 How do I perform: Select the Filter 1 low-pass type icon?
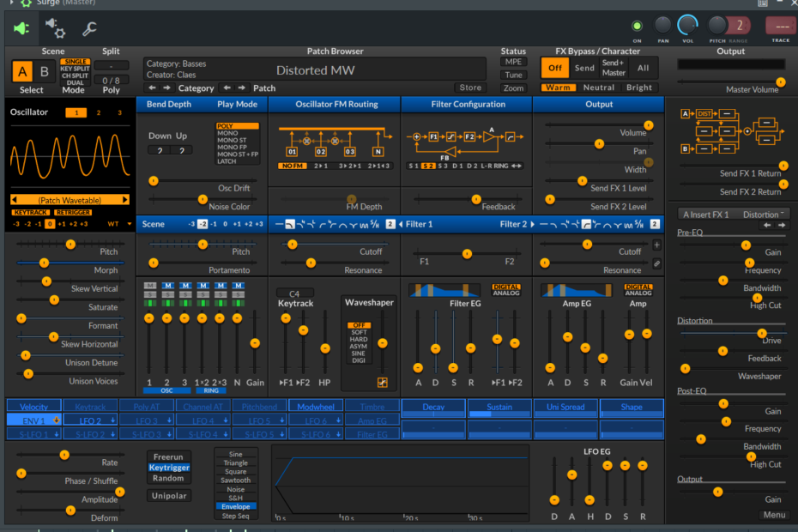(289, 224)
